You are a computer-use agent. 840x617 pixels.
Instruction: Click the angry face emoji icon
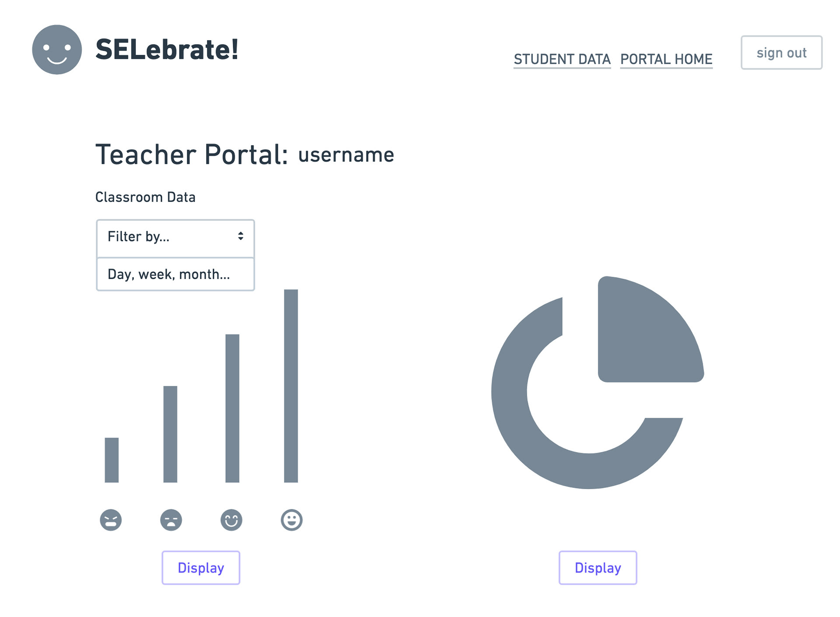click(x=111, y=520)
